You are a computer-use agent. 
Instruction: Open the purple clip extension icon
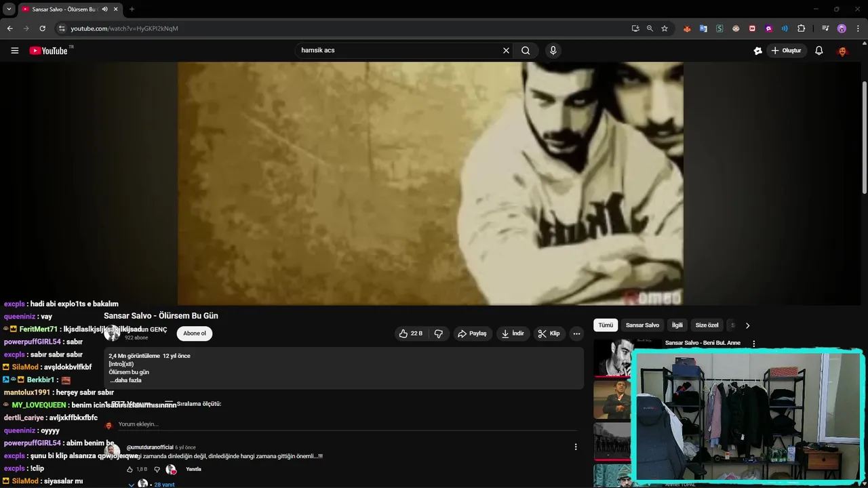tap(768, 28)
